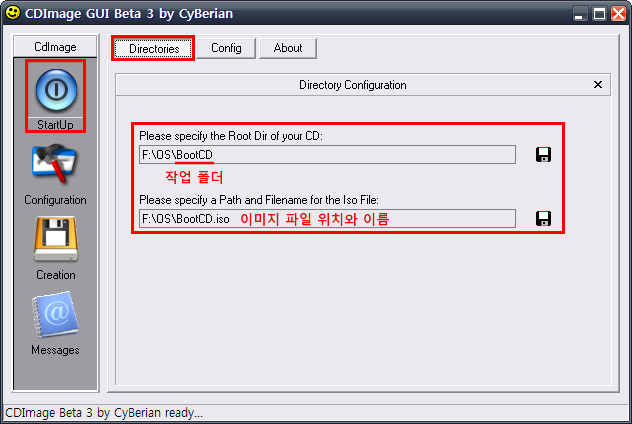This screenshot has width=632, height=424.
Task: Open the About tab
Action: [288, 48]
